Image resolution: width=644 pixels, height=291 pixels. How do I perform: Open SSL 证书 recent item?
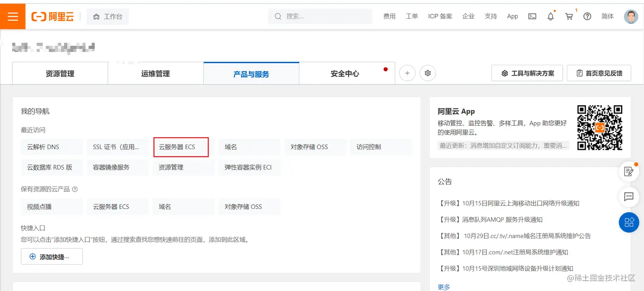click(x=118, y=147)
